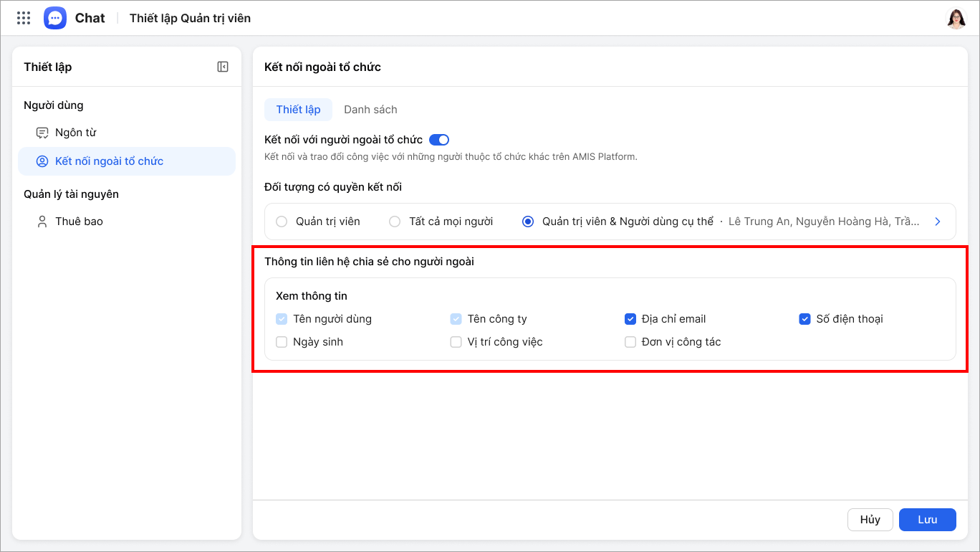Uncheck the Số điện thoại checkbox
The image size is (980, 552).
(x=804, y=319)
